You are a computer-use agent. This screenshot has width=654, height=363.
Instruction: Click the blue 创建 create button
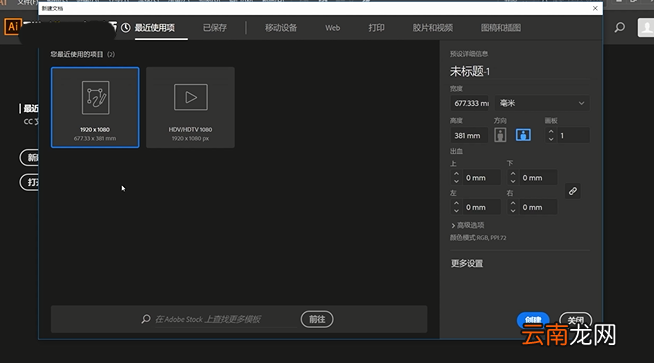(533, 320)
